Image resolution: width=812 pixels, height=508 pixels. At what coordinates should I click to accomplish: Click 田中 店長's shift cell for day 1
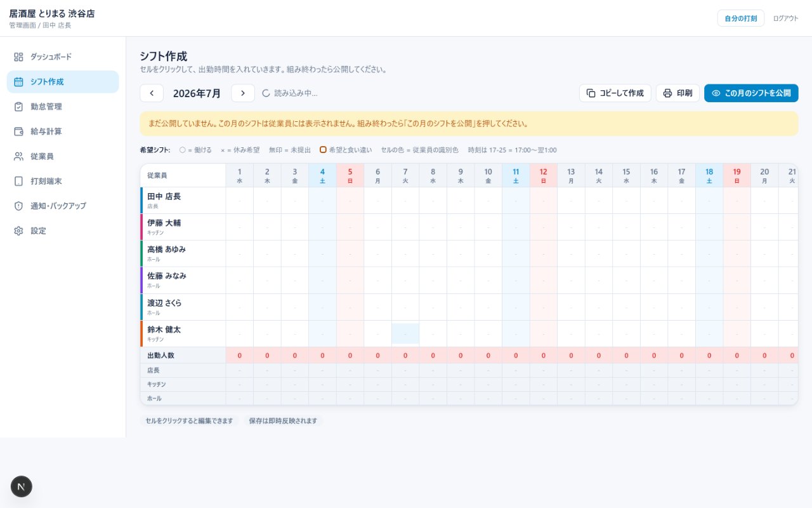[240, 200]
